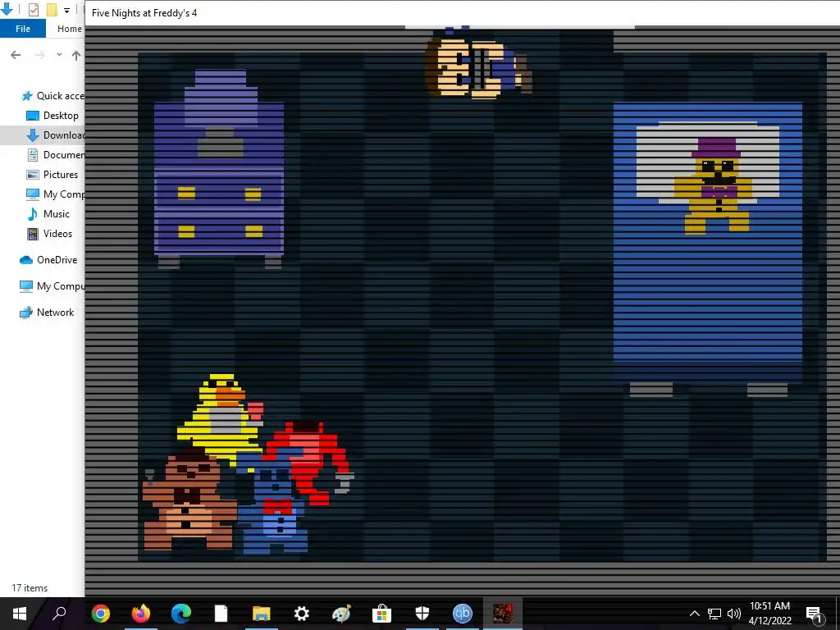This screenshot has height=630, width=840.
Task: Select My Computer below OneDrive
Action: pos(52,286)
